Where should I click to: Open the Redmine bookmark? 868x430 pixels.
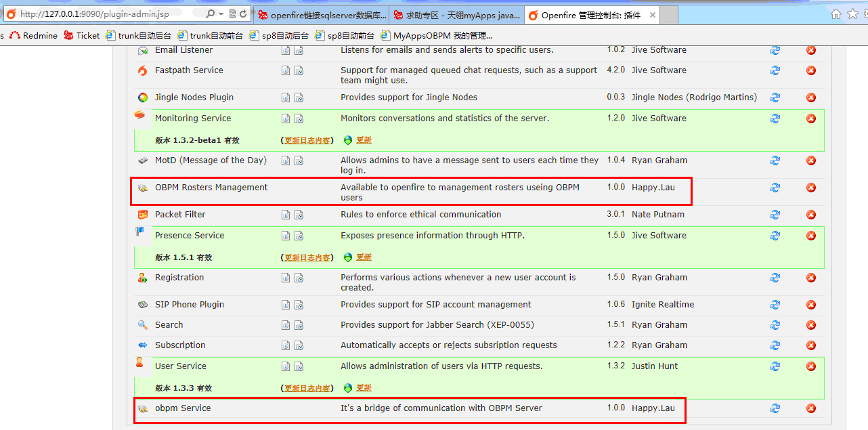click(33, 35)
